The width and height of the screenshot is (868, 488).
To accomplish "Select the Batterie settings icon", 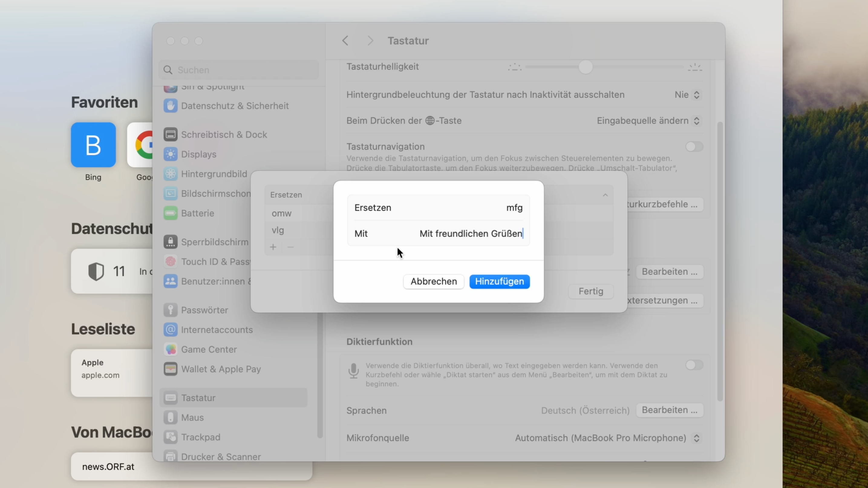I will coord(171,213).
